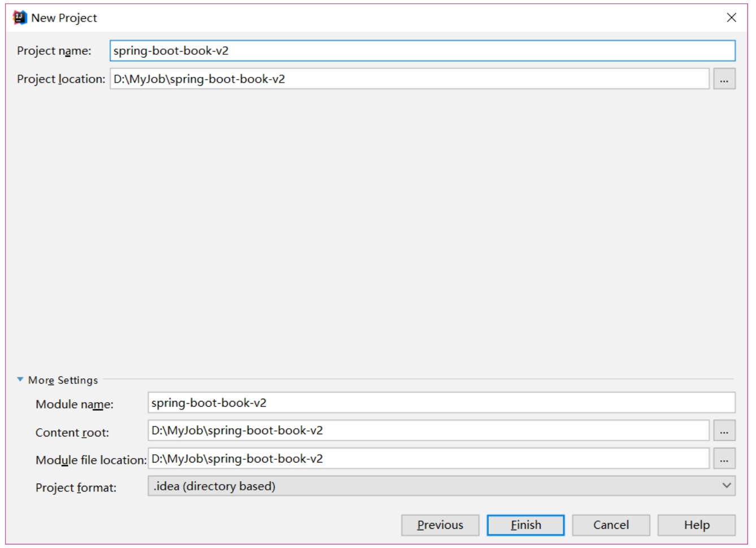
Task: Close the New Project dialog
Action: click(731, 18)
